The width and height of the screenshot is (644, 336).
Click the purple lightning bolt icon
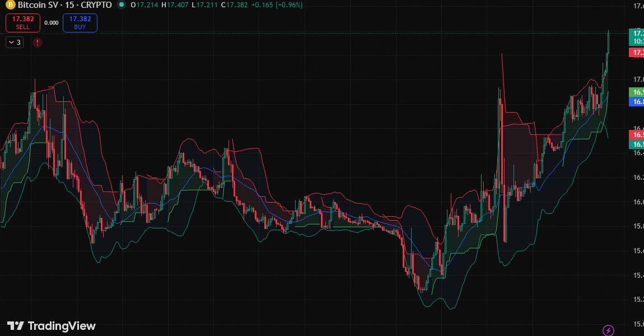click(x=608, y=330)
